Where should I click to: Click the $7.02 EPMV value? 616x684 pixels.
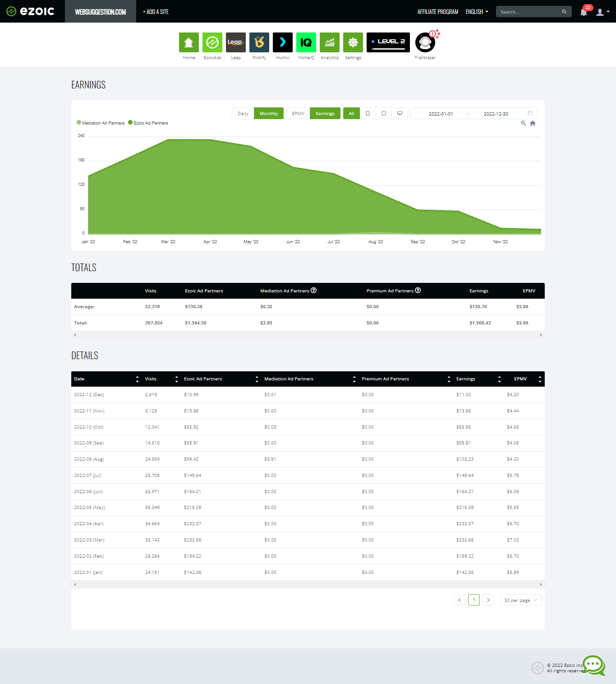[x=513, y=540]
